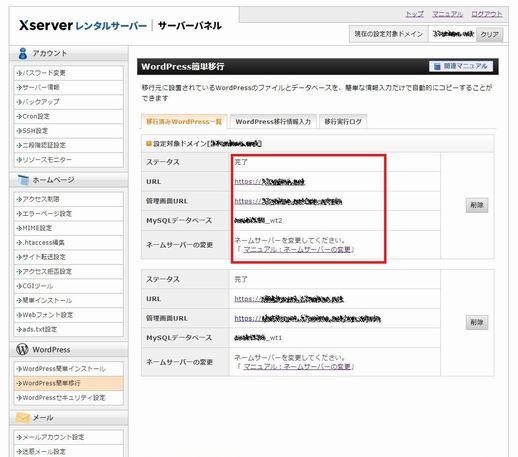518x457 pixels.
Task: Open the トップ link
Action: [414, 14]
